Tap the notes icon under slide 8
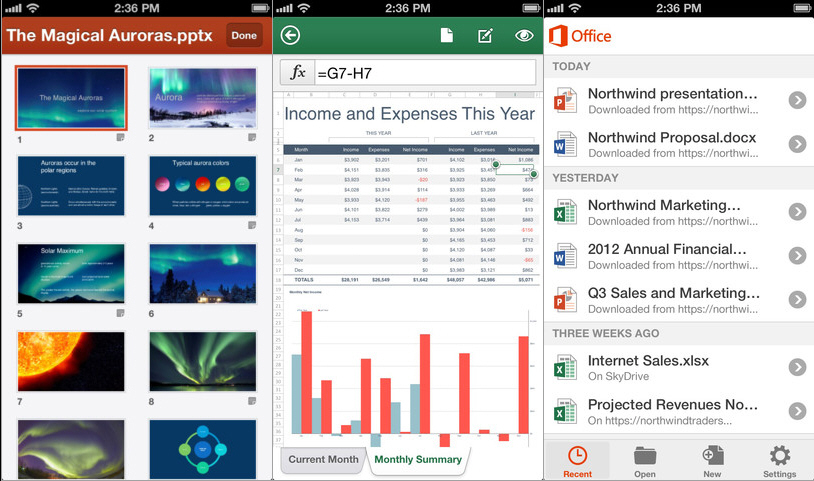The image size is (814, 481). click(x=252, y=401)
